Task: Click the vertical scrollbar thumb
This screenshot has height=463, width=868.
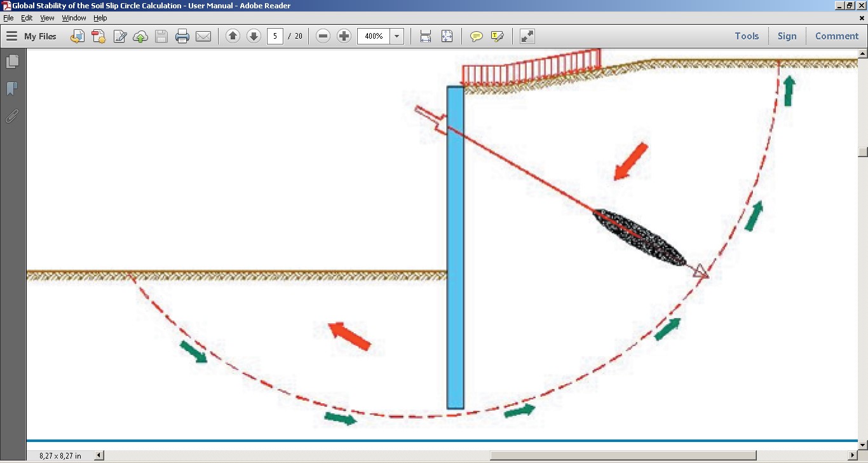Action: tap(862, 152)
